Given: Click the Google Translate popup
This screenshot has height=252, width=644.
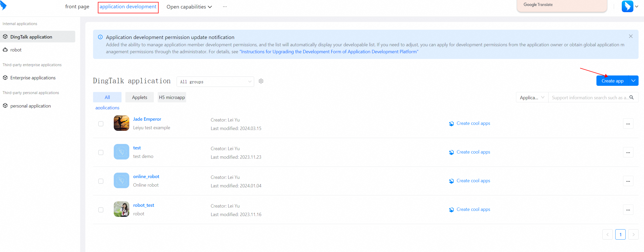Looking at the screenshot, I should (x=562, y=6).
